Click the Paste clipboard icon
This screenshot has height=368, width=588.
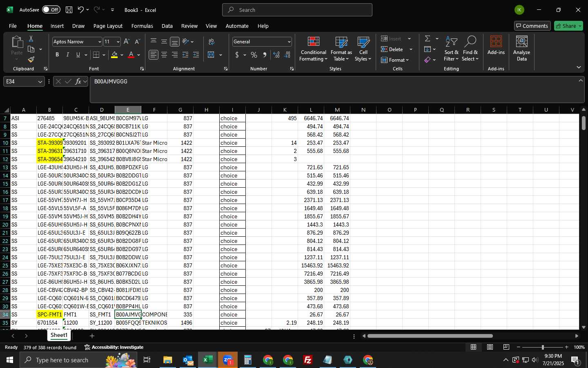click(17, 42)
